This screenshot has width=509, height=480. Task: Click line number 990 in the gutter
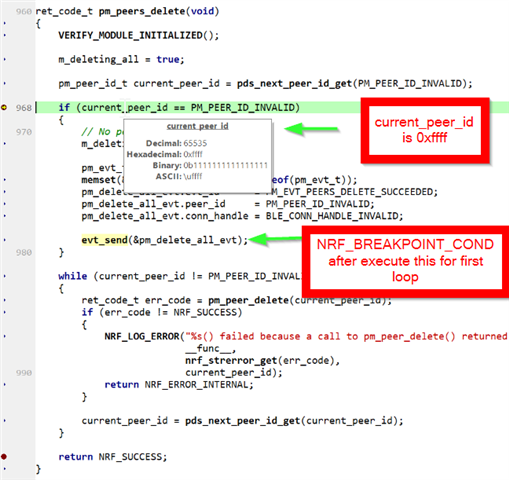pos(24,373)
